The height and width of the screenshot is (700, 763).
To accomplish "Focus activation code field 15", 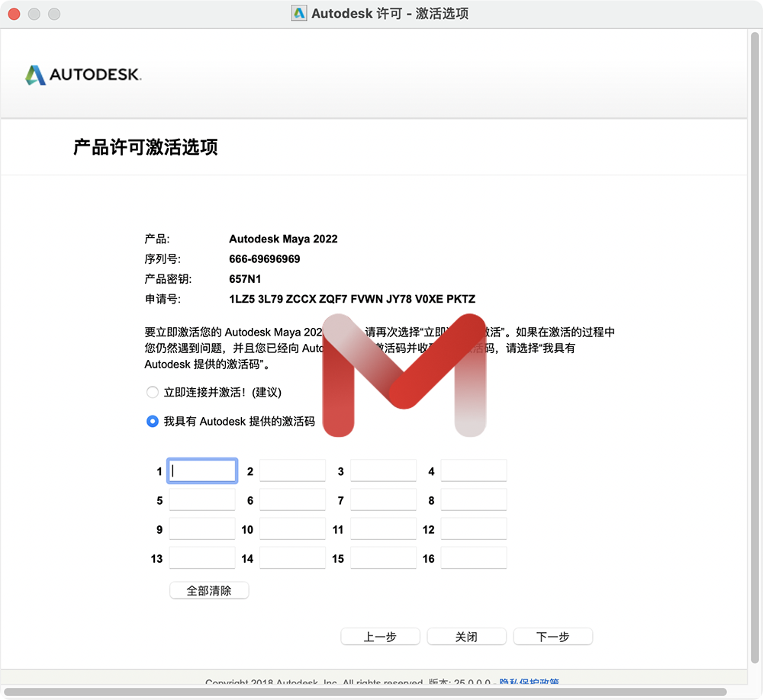I will point(384,558).
